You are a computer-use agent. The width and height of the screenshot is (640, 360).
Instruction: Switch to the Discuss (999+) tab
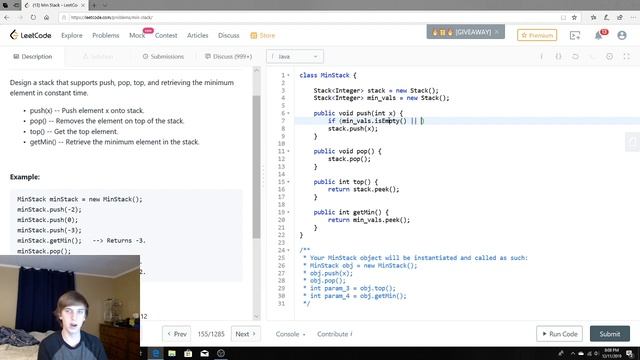click(x=228, y=56)
